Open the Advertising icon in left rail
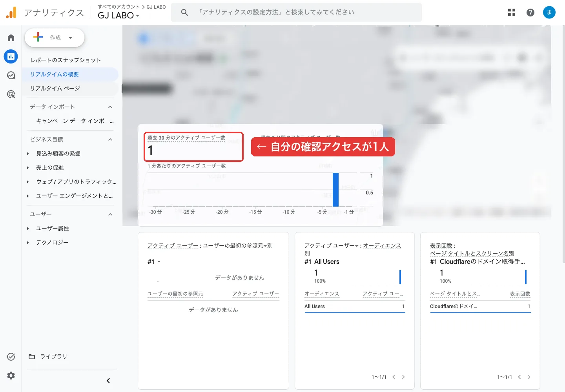The height and width of the screenshot is (392, 565). click(11, 94)
